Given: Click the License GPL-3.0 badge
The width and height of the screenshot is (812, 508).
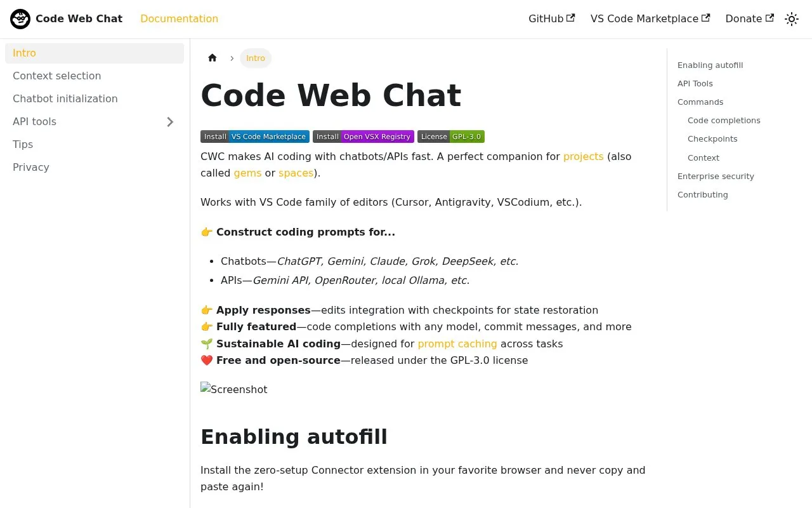Looking at the screenshot, I should (x=451, y=137).
